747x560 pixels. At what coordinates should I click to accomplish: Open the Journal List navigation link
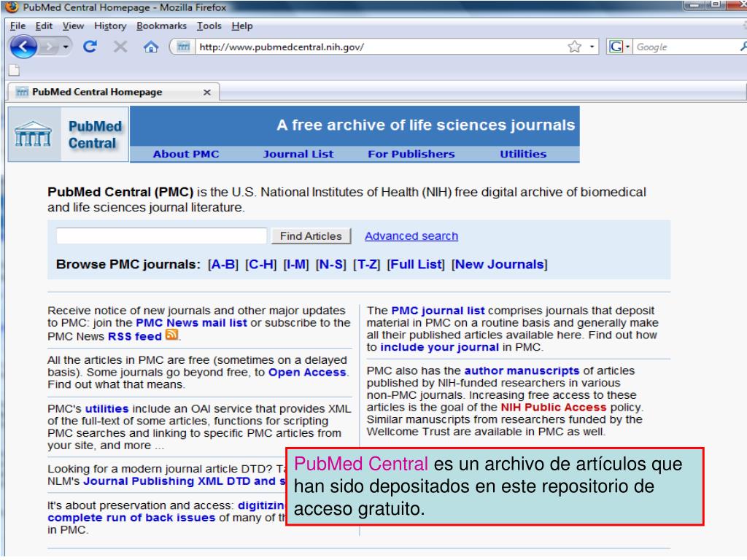coord(298,155)
